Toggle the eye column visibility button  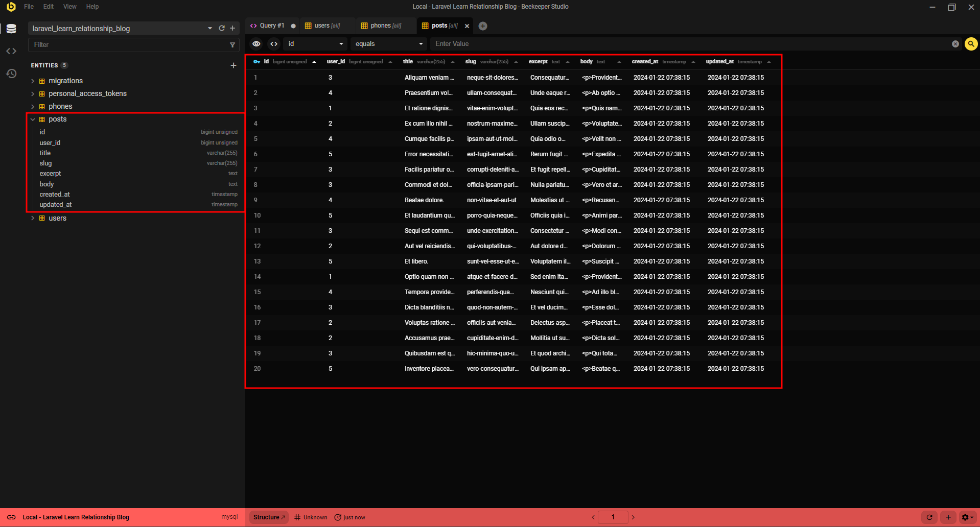click(x=256, y=44)
